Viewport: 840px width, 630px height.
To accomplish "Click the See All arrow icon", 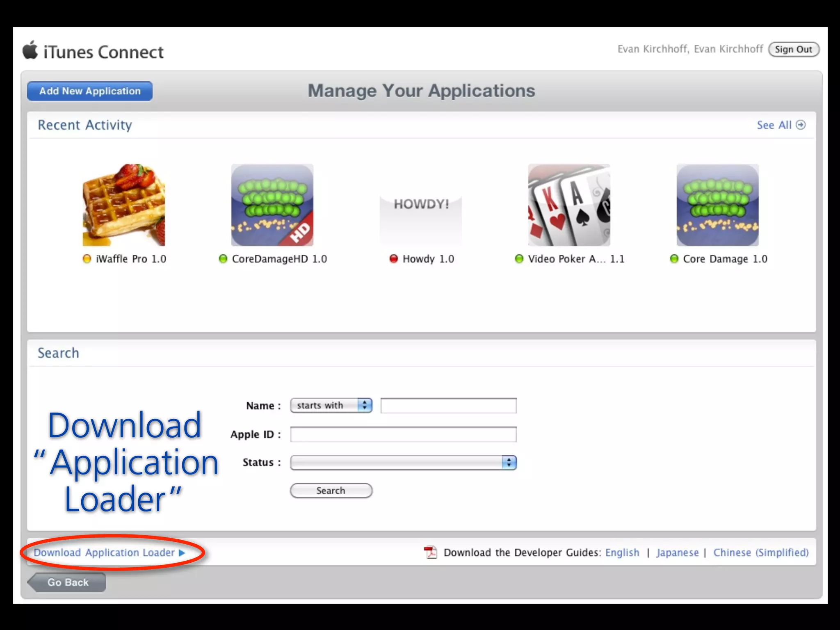I will coord(801,125).
